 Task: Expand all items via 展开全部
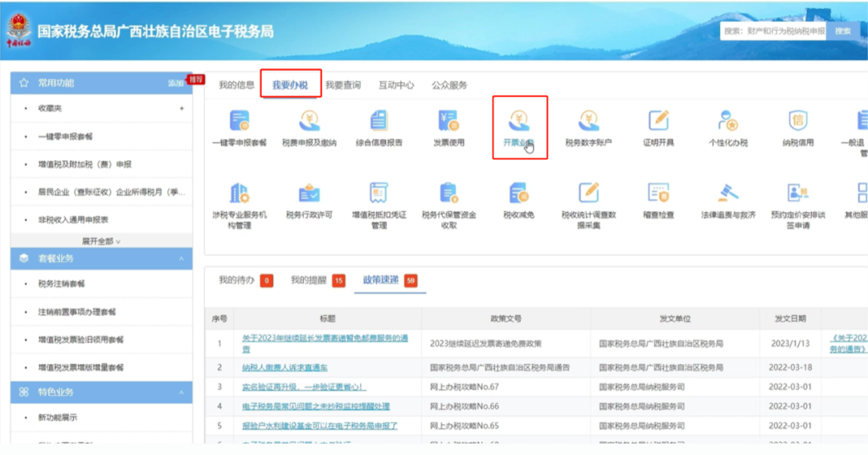point(101,241)
